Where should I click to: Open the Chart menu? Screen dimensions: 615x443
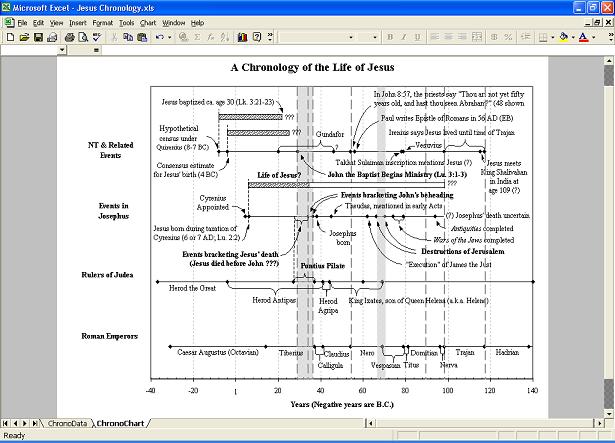coord(148,23)
